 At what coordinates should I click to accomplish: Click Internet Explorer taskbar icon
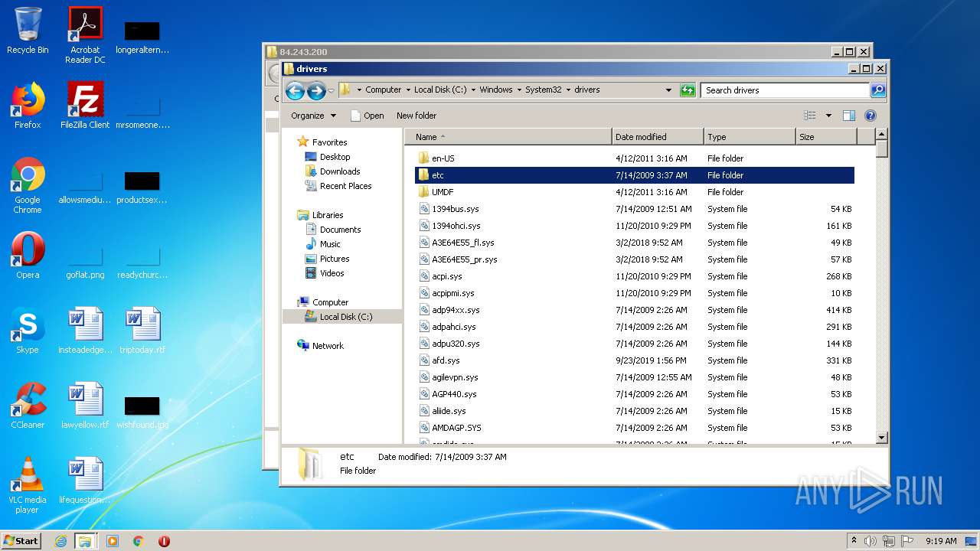[60, 541]
